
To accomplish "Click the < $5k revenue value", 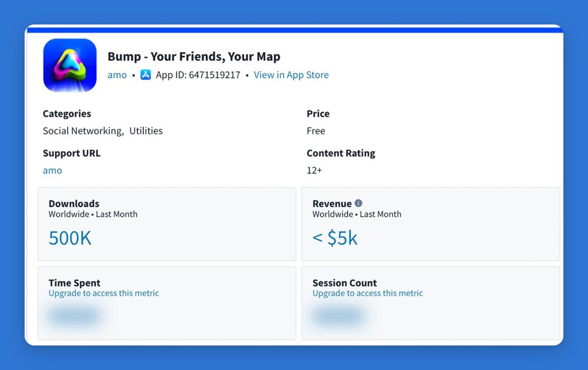I will 335,238.
